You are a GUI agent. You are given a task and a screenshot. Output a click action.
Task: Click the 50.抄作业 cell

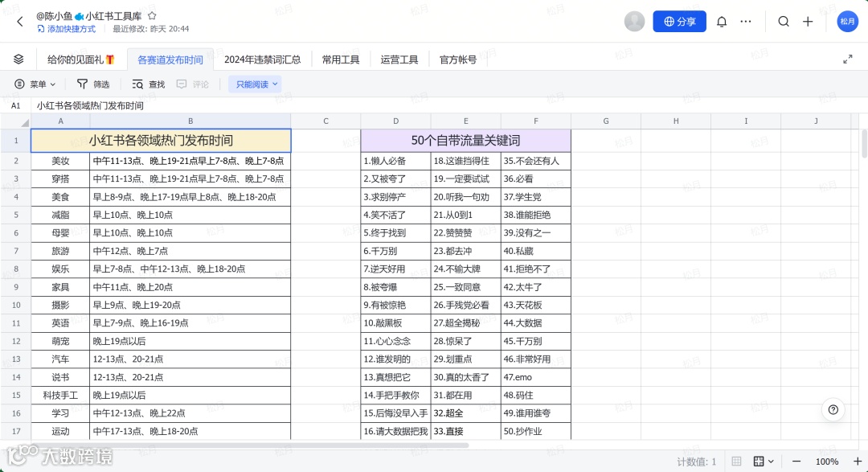click(x=536, y=431)
